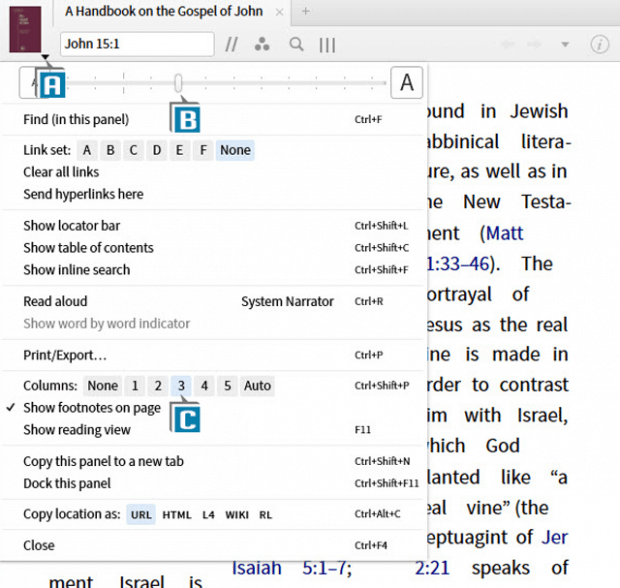
Task: Choose Print/Export from the panel menu
Action: (65, 355)
